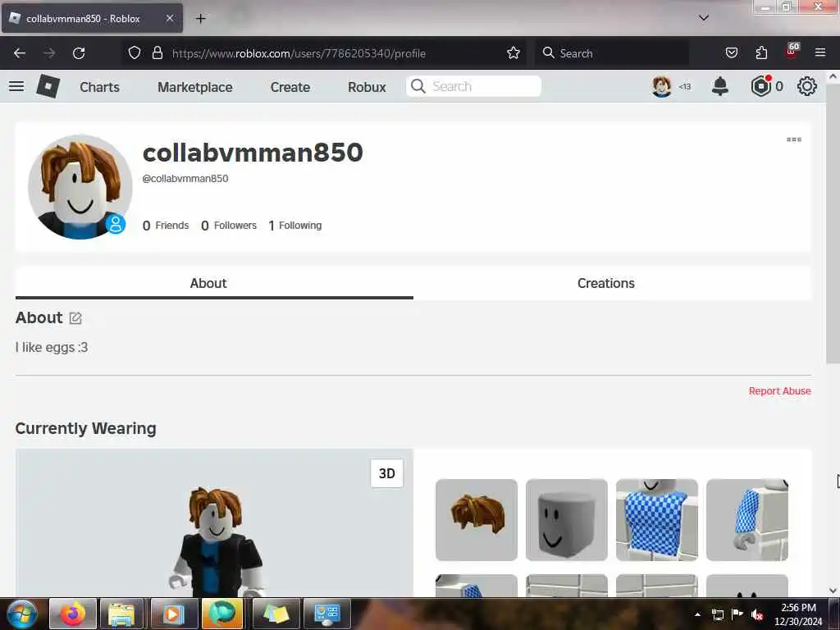Click the 'I like eggs :3' about text
Image resolution: width=840 pixels, height=630 pixels.
tap(52, 348)
